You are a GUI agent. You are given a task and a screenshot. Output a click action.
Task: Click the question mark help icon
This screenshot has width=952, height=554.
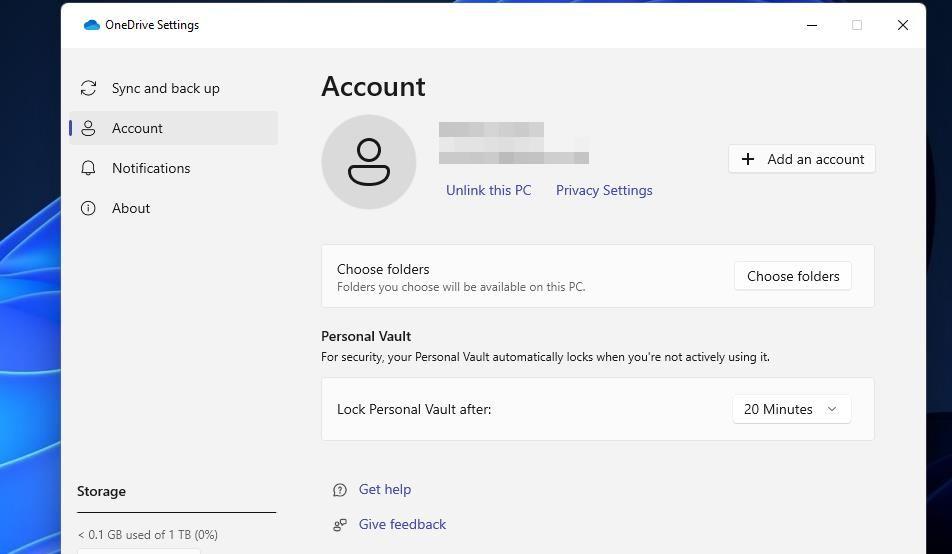[340, 490]
